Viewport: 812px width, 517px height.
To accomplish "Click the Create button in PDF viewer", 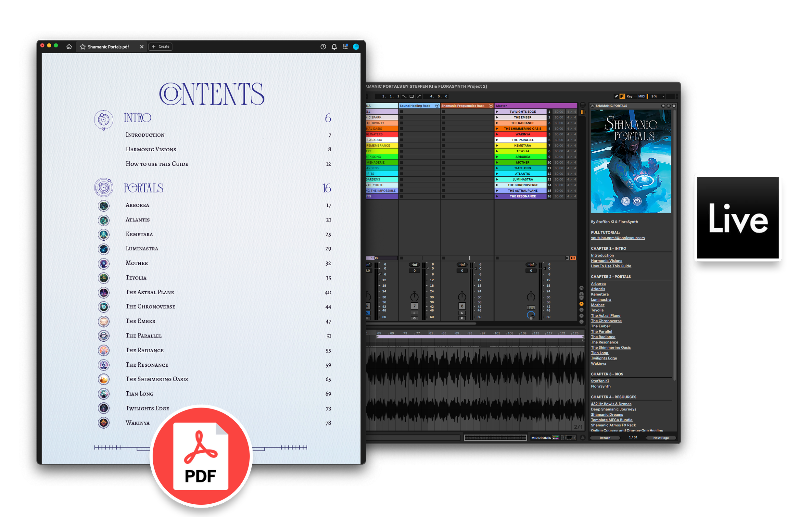I will point(160,46).
